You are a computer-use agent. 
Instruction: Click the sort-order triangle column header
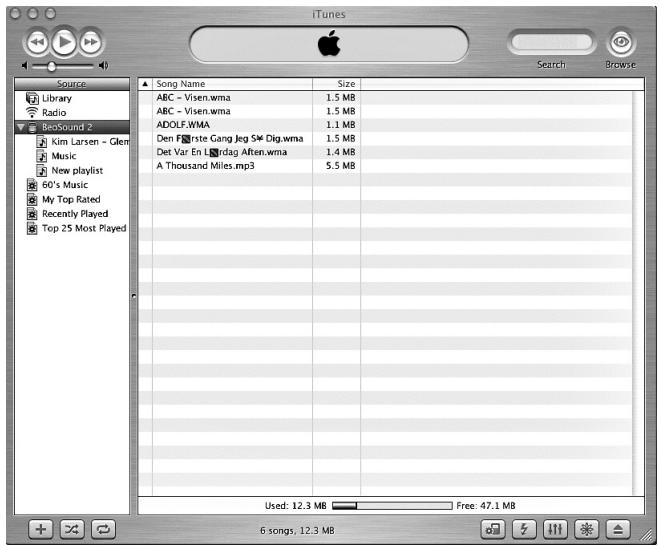(x=145, y=84)
